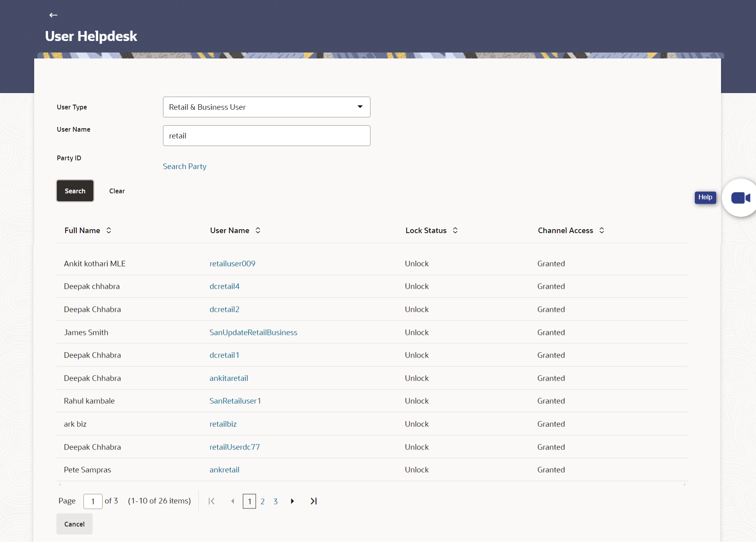Click the Search button

click(x=75, y=191)
